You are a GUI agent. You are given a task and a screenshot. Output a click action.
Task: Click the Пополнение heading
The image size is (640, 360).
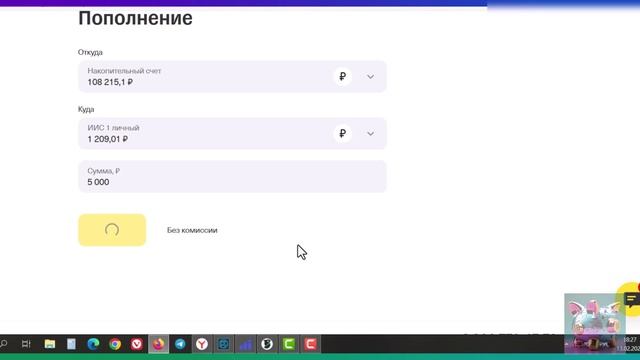coord(135,18)
